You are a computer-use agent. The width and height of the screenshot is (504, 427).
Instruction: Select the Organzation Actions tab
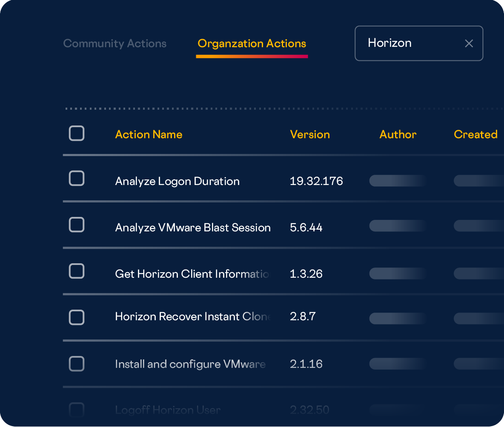click(252, 43)
